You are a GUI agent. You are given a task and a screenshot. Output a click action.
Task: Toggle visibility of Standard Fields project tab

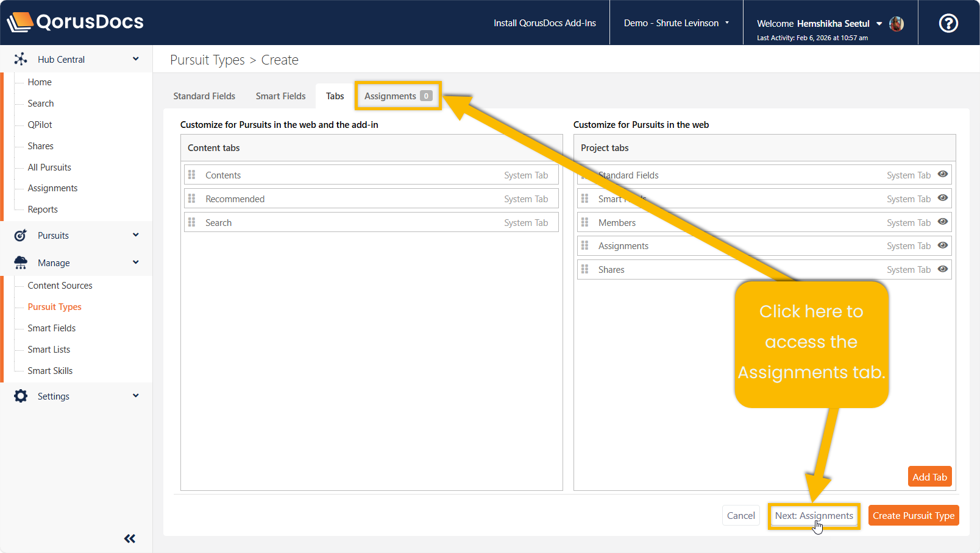point(942,174)
